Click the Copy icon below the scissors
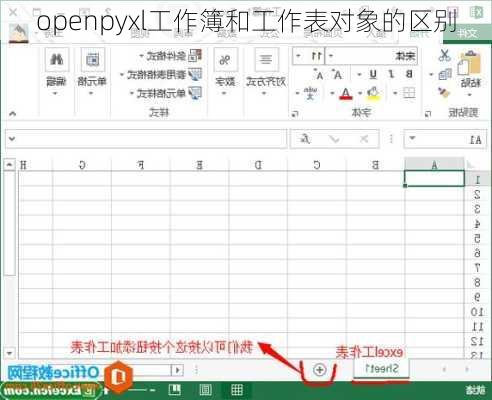The width and height of the screenshot is (492, 400). tap(445, 74)
